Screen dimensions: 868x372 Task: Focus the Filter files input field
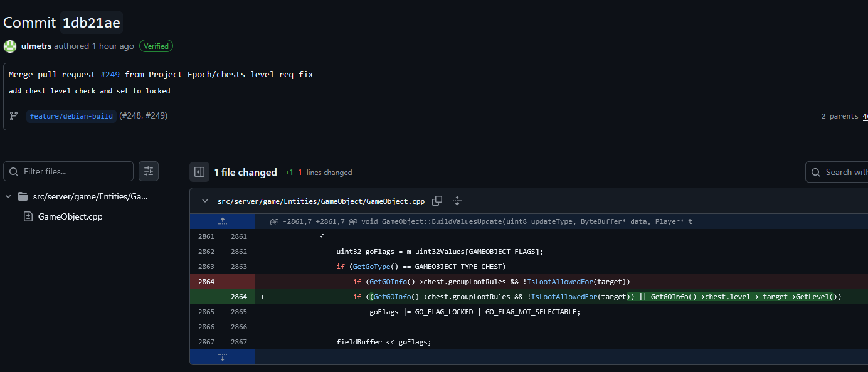(68, 171)
